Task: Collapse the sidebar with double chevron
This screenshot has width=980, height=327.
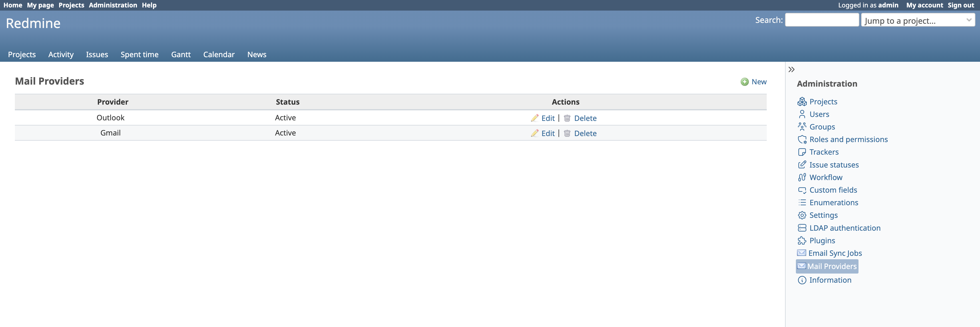Action: [791, 69]
